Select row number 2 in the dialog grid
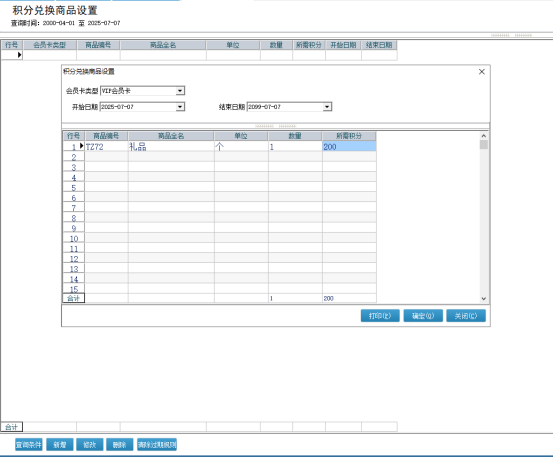This screenshot has height=458, width=554. coord(73,157)
